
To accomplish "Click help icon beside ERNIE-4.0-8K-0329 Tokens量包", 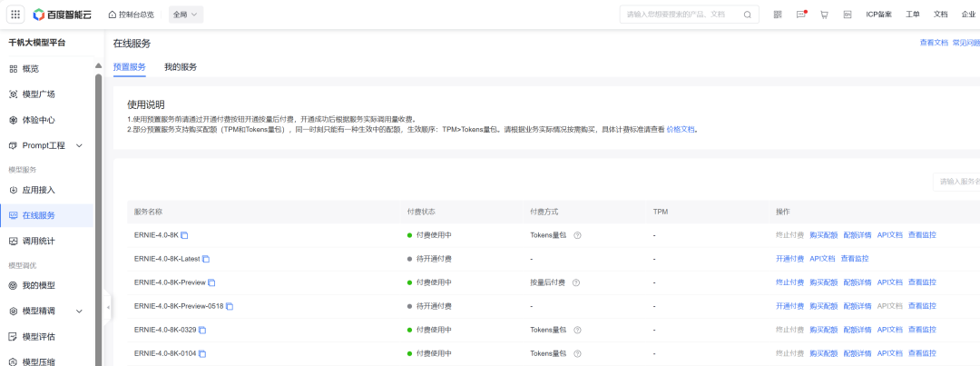I will [577, 331].
